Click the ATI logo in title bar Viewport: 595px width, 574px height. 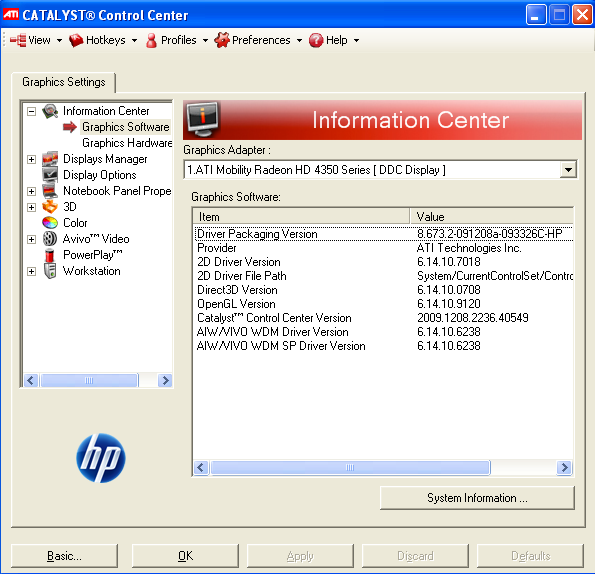click(11, 15)
